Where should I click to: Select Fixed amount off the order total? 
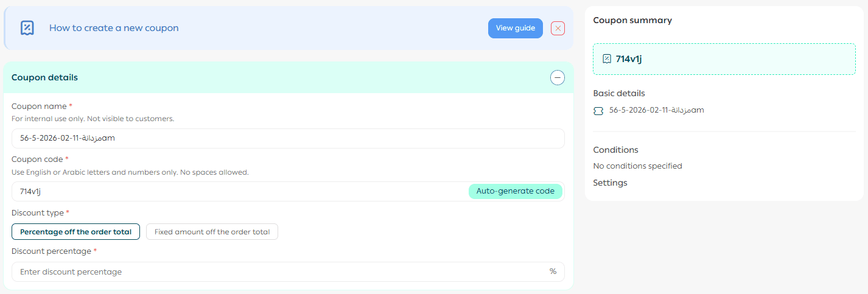pos(212,232)
